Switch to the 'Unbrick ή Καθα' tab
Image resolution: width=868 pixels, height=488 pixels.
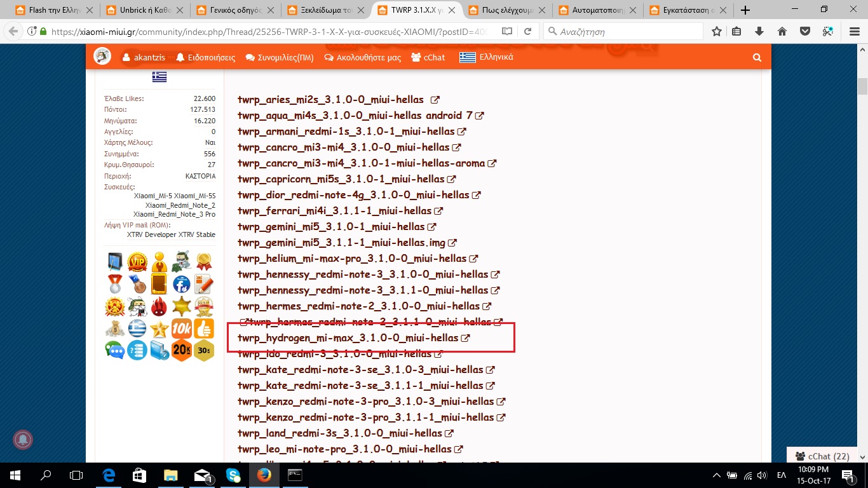pos(146,10)
